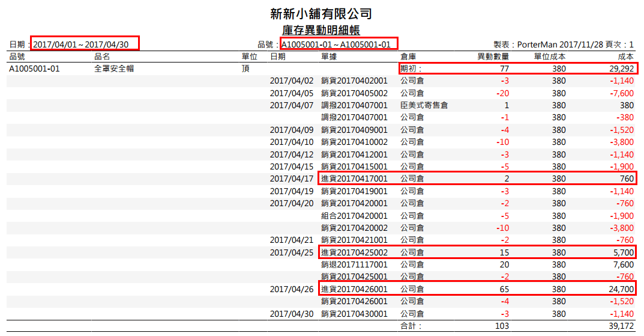Viewport: 644px width, 336px height.
Task: Click the unit 頂
Action: point(245,69)
